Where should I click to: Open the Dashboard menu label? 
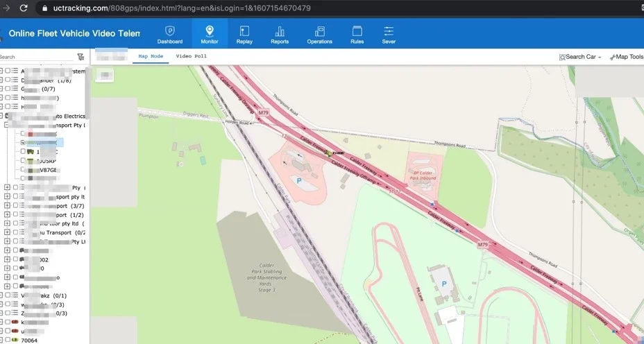[x=169, y=42]
